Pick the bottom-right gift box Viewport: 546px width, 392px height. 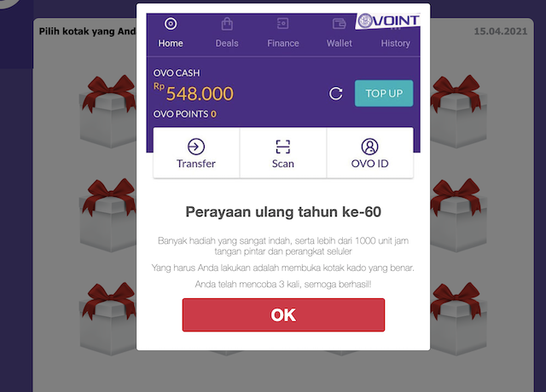[x=458, y=319]
